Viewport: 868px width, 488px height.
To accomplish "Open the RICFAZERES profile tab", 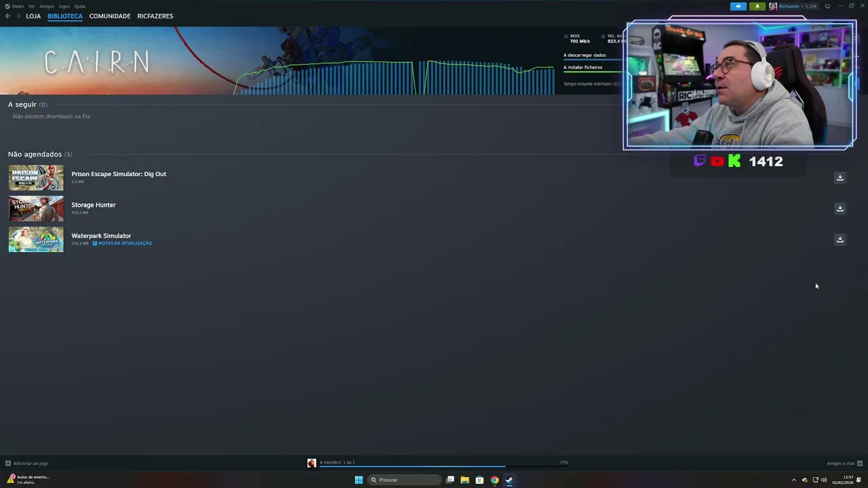I will [155, 16].
